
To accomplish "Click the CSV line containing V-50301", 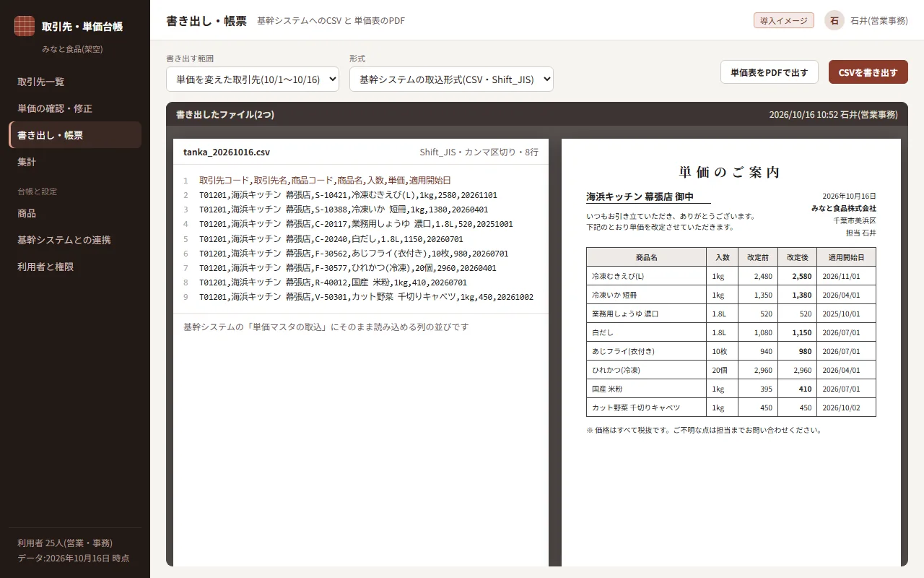I will pos(366,297).
